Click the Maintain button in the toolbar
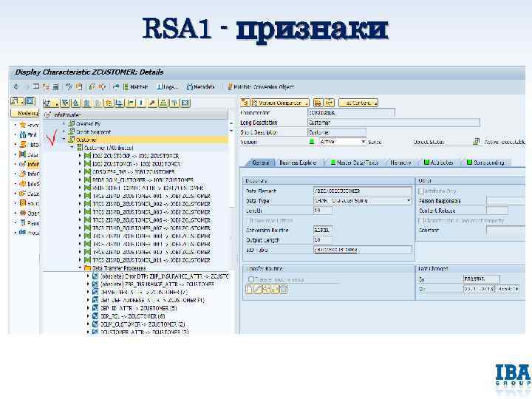The height and width of the screenshot is (399, 532). click(x=136, y=87)
